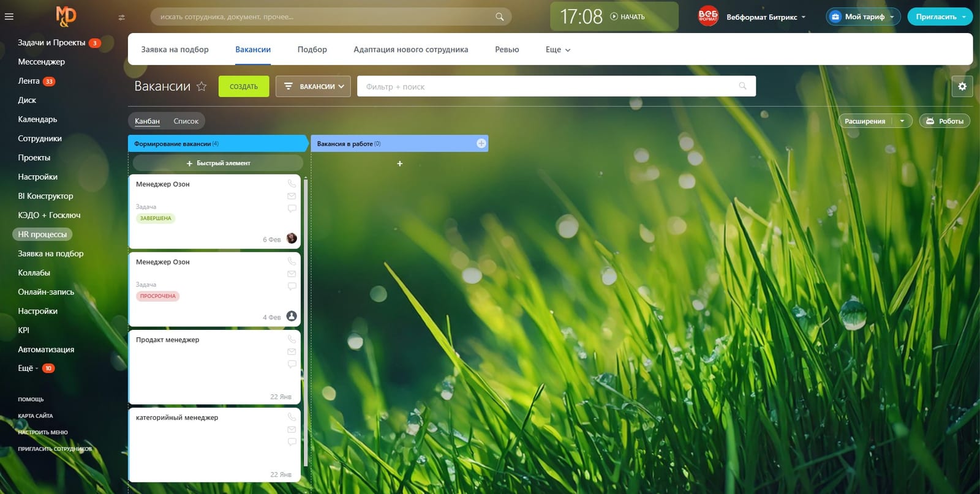The height and width of the screenshot is (494, 980).
Task: Click the comment icon on категорийный менеджер card
Action: coord(292,441)
